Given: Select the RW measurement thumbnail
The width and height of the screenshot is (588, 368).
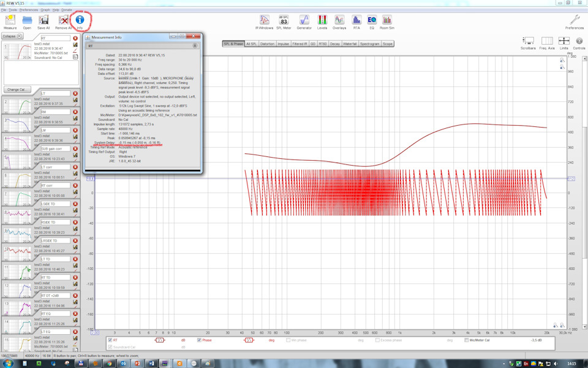Looking at the screenshot, I should 18,125.
